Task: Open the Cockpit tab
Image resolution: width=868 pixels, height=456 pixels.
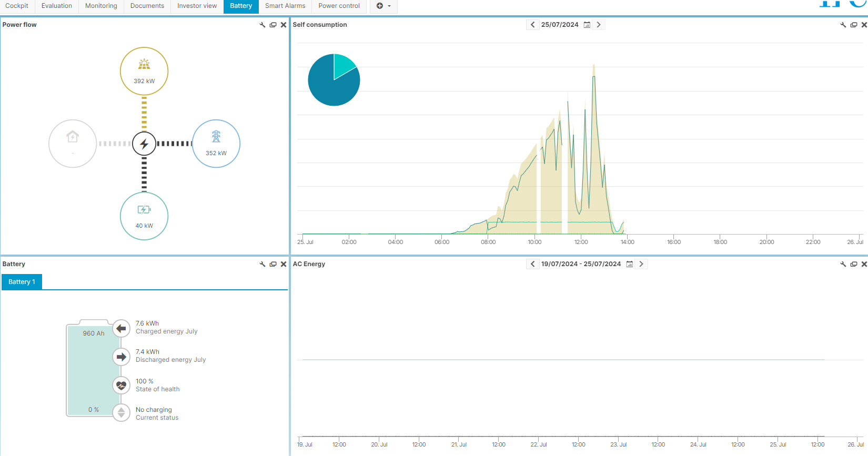Action: coord(17,6)
